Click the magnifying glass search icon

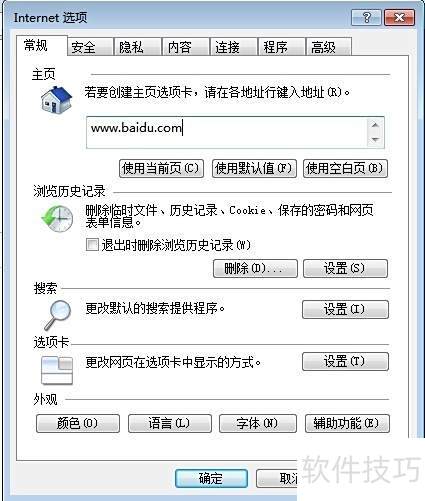[x=57, y=314]
